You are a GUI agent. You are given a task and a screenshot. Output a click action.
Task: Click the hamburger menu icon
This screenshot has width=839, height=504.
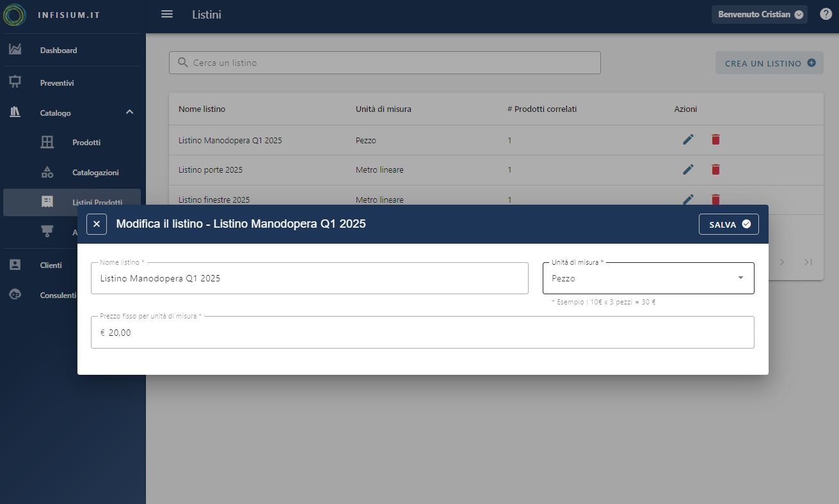tap(167, 14)
